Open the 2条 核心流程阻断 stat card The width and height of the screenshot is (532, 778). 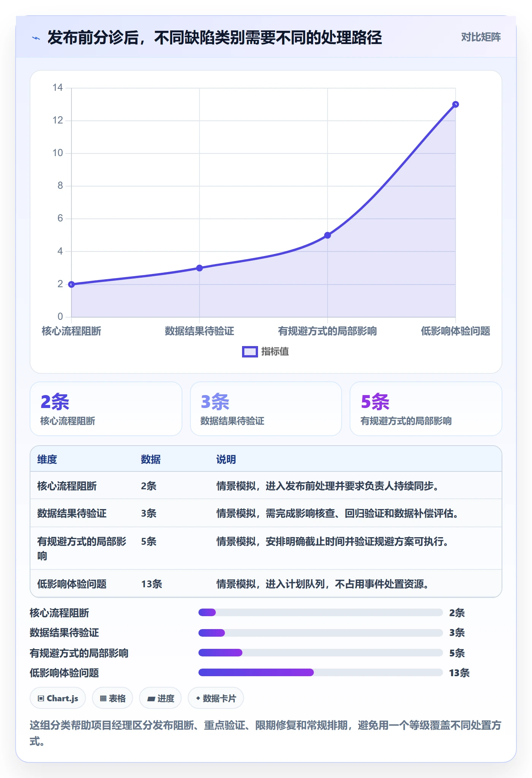pyautogui.click(x=106, y=409)
